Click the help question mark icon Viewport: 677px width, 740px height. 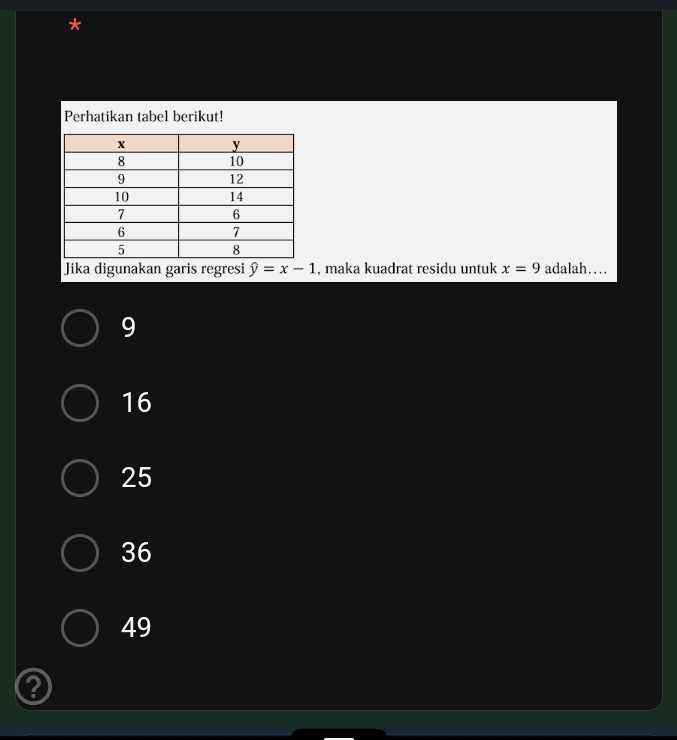coord(33,686)
